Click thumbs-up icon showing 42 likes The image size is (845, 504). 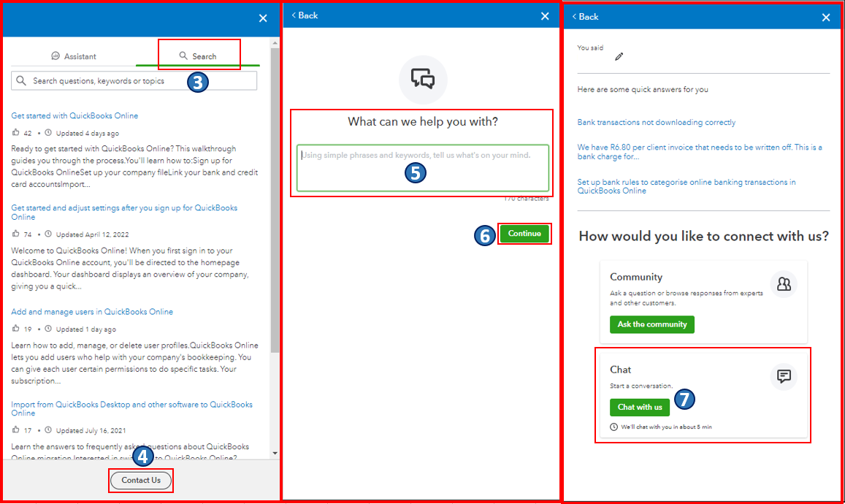tap(15, 133)
